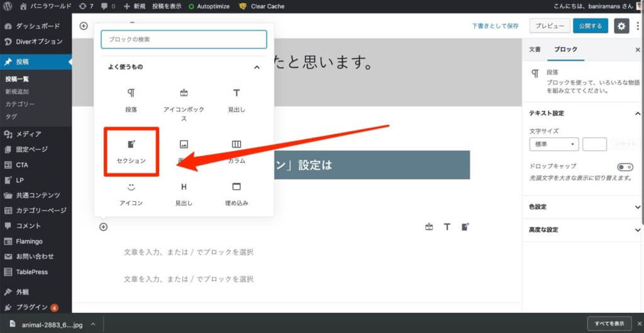Click すべてを表示 in downloads bar
The height and width of the screenshot is (333, 644).
click(609, 323)
